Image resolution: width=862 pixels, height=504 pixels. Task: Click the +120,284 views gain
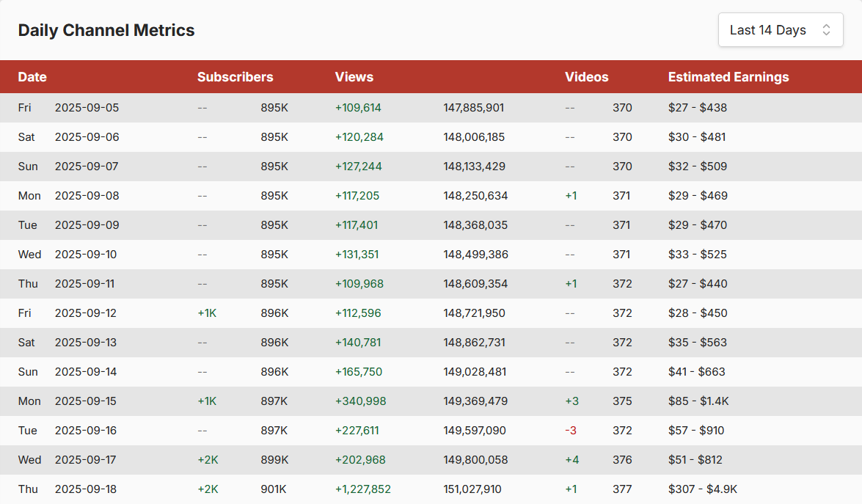tap(359, 137)
